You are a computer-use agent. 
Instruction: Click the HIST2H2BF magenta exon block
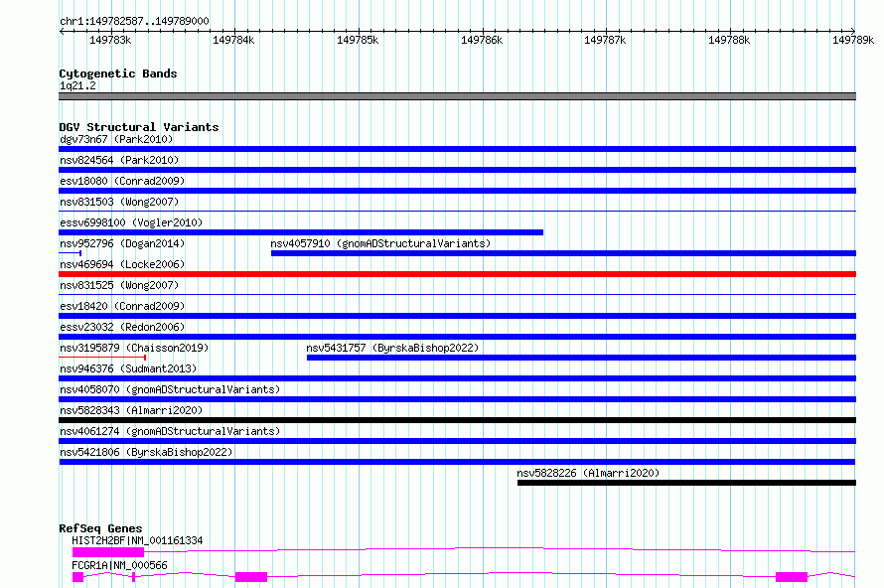click(108, 552)
